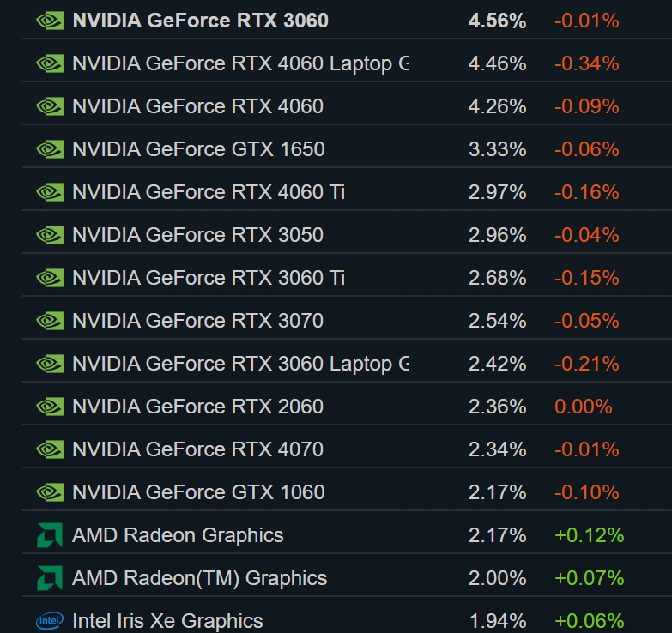Choose the NVIDIA GeForce RTX 3070 row
Viewport: 672px width, 633px height.
(197, 321)
